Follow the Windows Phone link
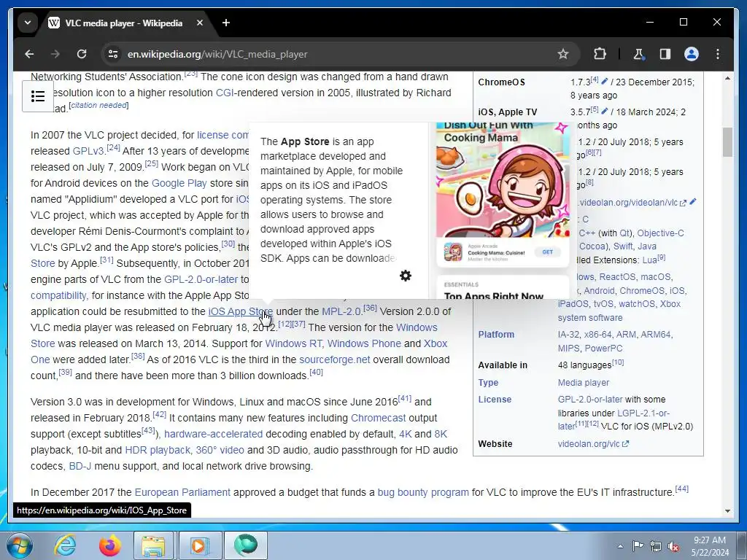Screen dimensions: 747x560 pos(364,344)
